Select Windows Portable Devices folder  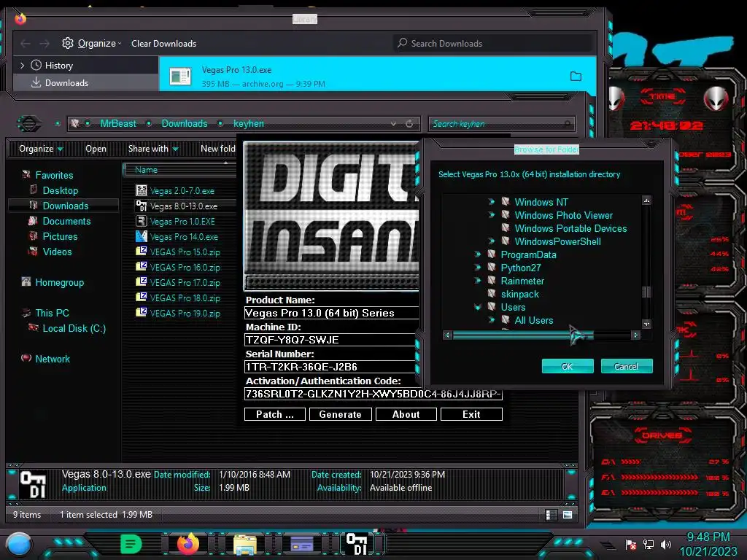[x=570, y=228]
